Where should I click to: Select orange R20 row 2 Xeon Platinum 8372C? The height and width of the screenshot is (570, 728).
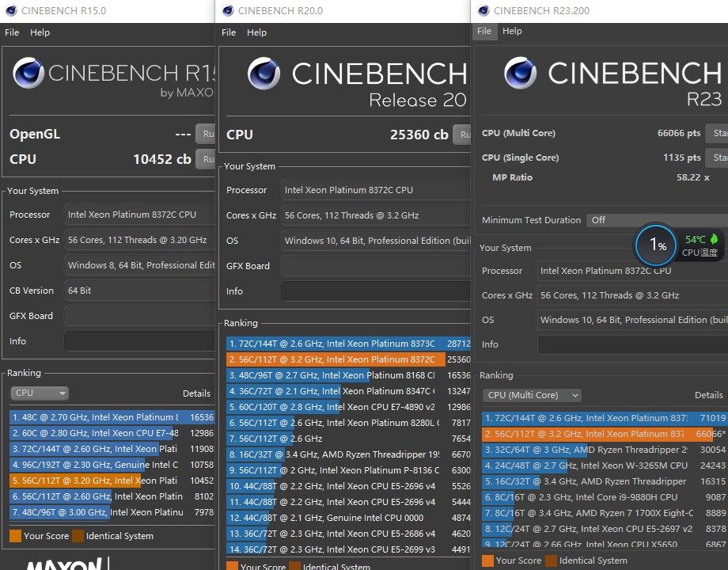pos(349,359)
